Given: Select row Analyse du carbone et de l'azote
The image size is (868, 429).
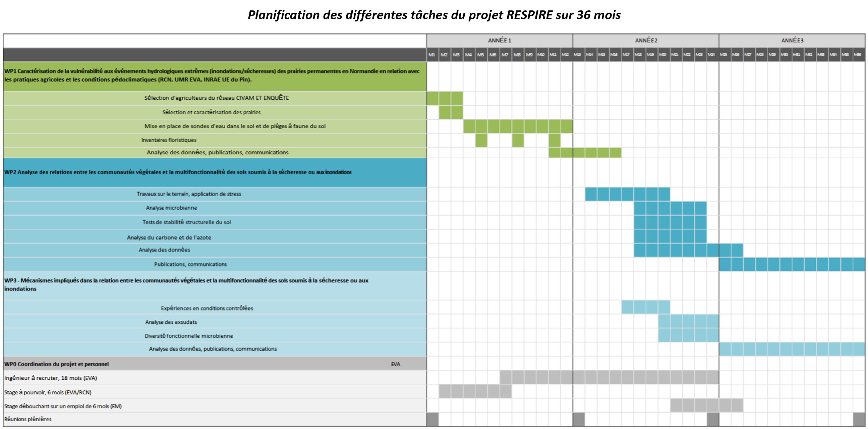Looking at the screenshot, I should [215, 237].
